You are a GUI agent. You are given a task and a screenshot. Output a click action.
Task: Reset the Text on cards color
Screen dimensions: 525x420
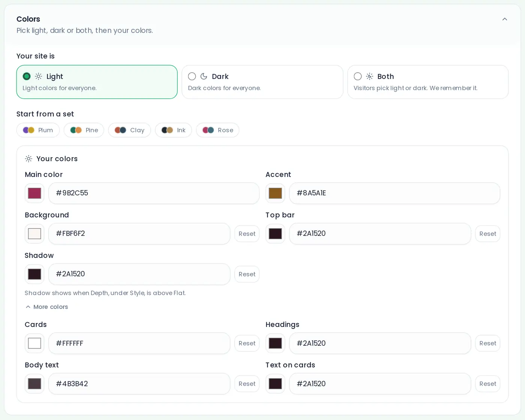tap(487, 384)
